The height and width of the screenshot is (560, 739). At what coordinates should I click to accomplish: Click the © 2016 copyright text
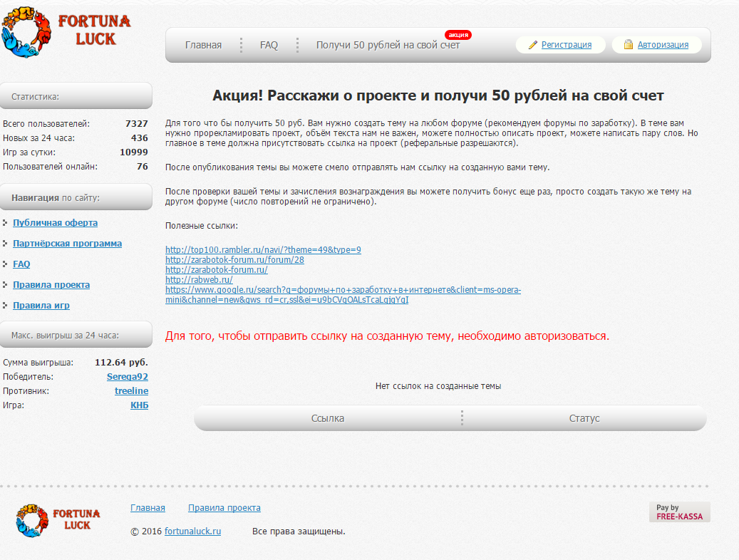click(145, 532)
